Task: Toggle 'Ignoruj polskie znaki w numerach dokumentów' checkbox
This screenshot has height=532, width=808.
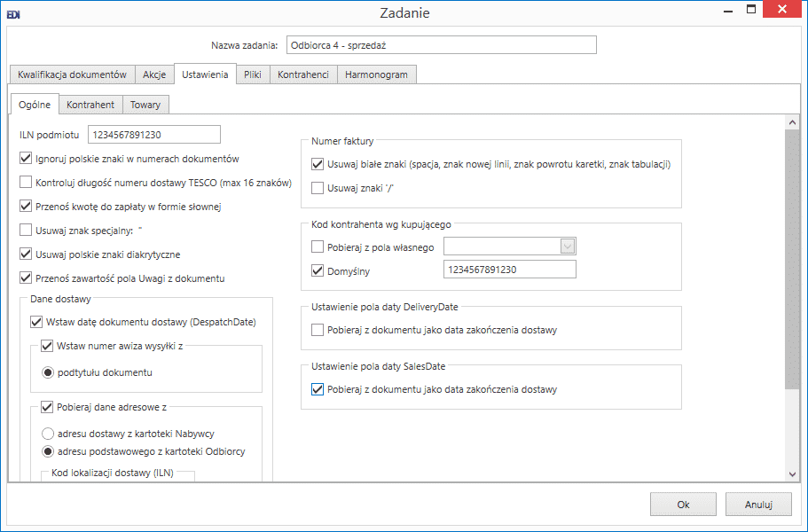Action: 26,158
